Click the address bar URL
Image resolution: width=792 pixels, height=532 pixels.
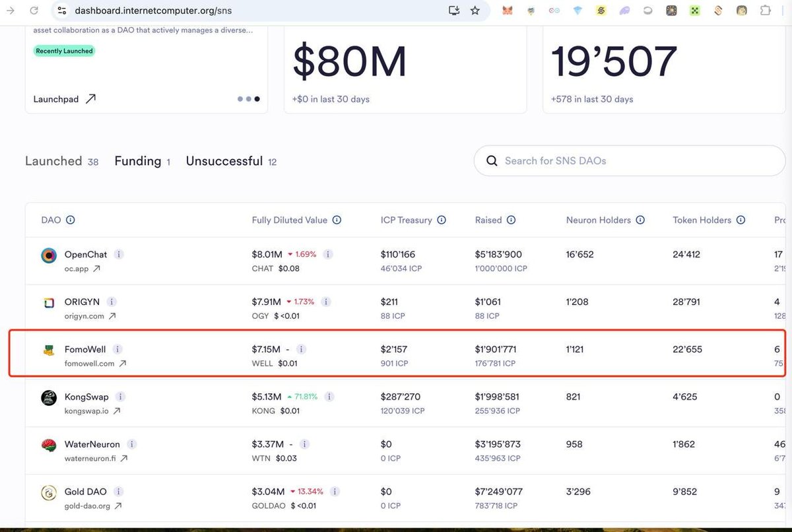pos(153,11)
